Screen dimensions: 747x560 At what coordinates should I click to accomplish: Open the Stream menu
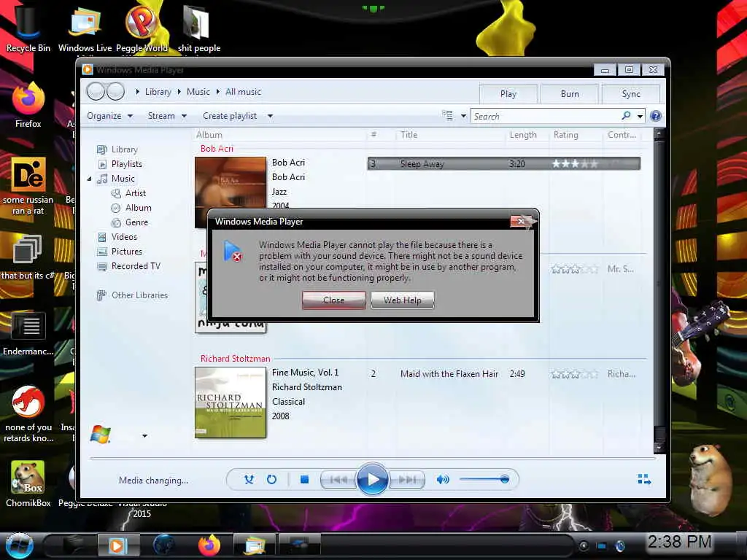(x=167, y=116)
